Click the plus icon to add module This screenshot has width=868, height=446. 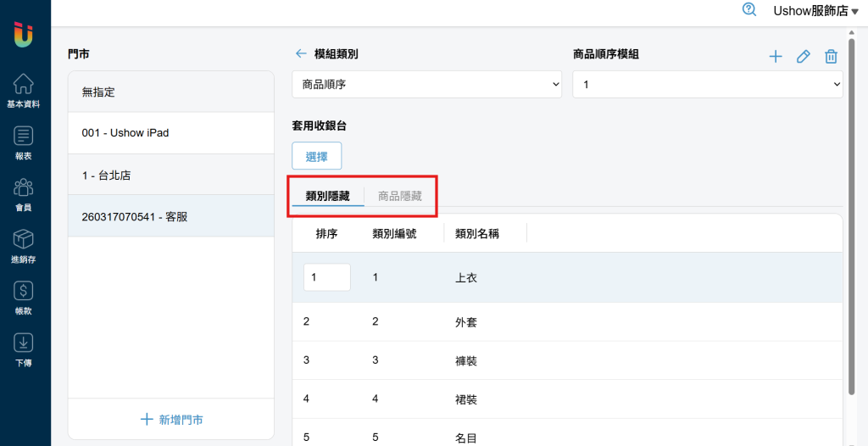point(776,57)
